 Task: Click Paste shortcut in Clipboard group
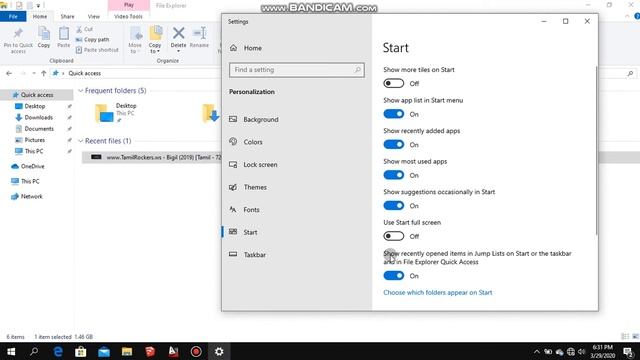pos(97,50)
